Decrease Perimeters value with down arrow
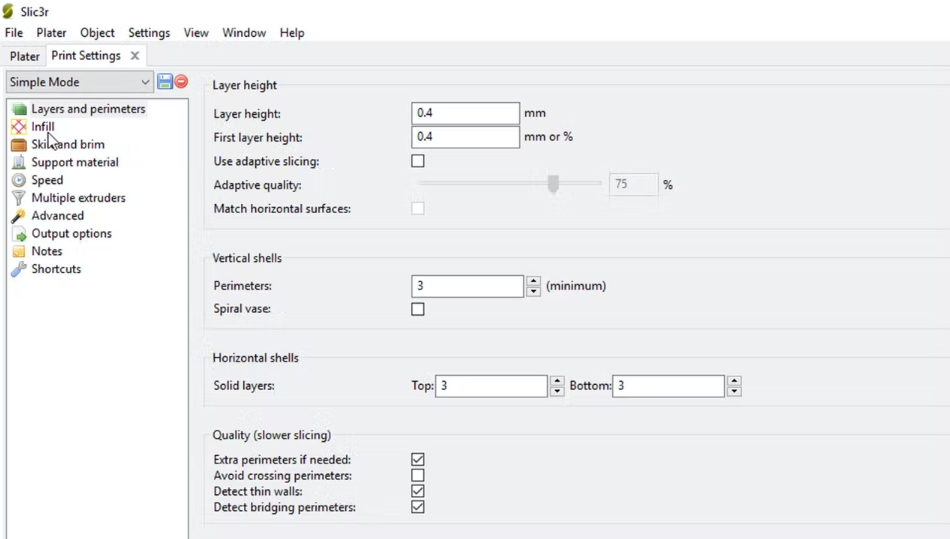The height and width of the screenshot is (539, 950). (533, 291)
